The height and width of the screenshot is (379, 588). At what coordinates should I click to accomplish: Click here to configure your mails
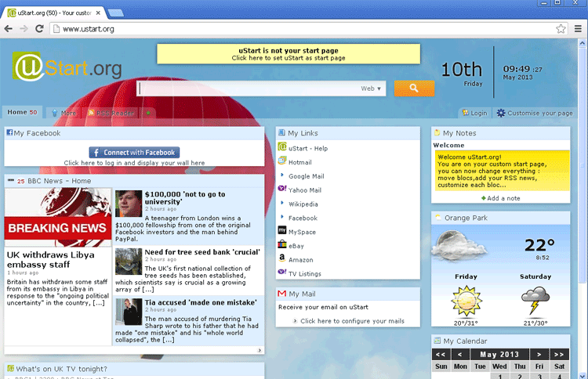pyautogui.click(x=352, y=321)
